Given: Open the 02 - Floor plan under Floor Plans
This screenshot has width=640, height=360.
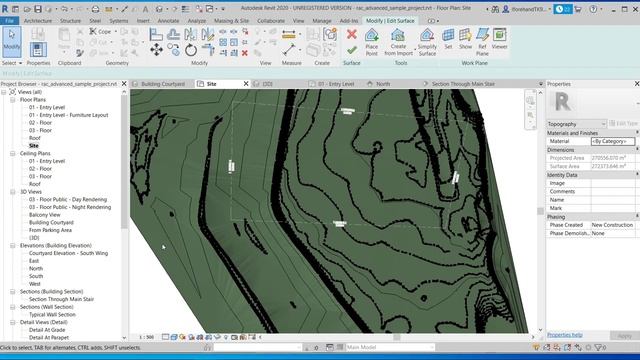Looking at the screenshot, I should pos(40,123).
